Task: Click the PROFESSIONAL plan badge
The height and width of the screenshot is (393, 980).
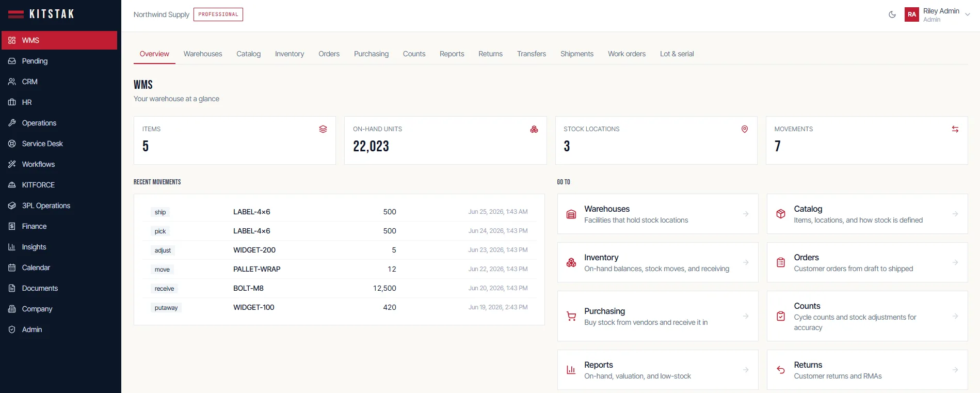Action: click(x=218, y=14)
